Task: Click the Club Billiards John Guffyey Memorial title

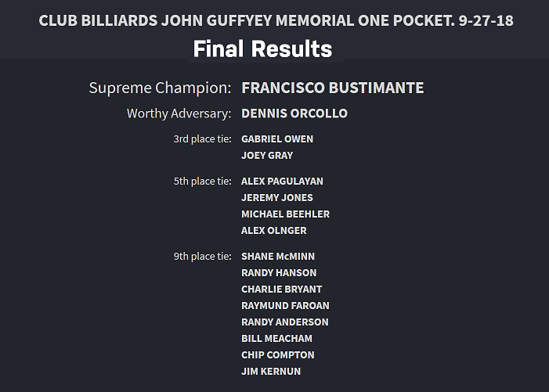Action: (x=276, y=20)
